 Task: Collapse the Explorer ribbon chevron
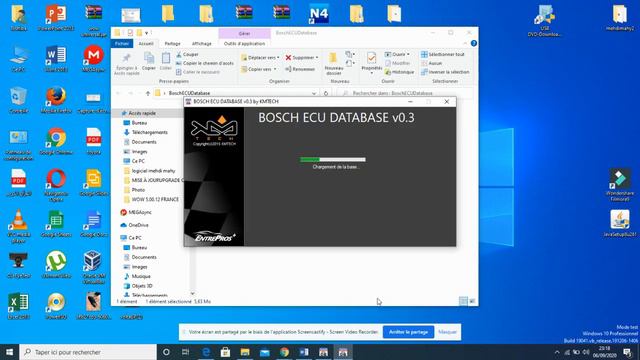coord(465,43)
